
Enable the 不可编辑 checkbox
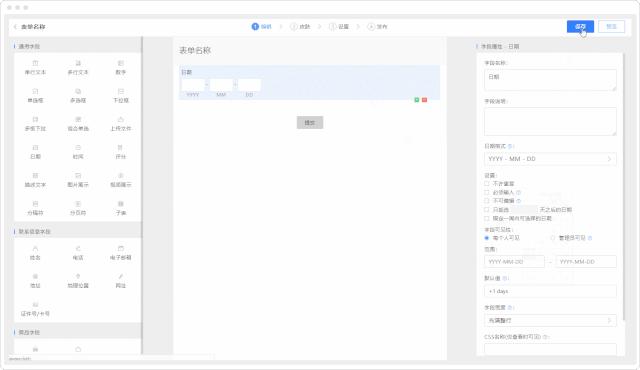(x=487, y=201)
